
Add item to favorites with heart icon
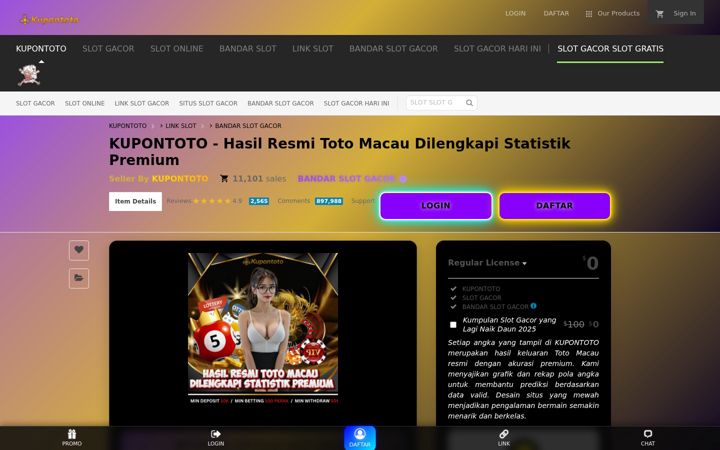(79, 250)
